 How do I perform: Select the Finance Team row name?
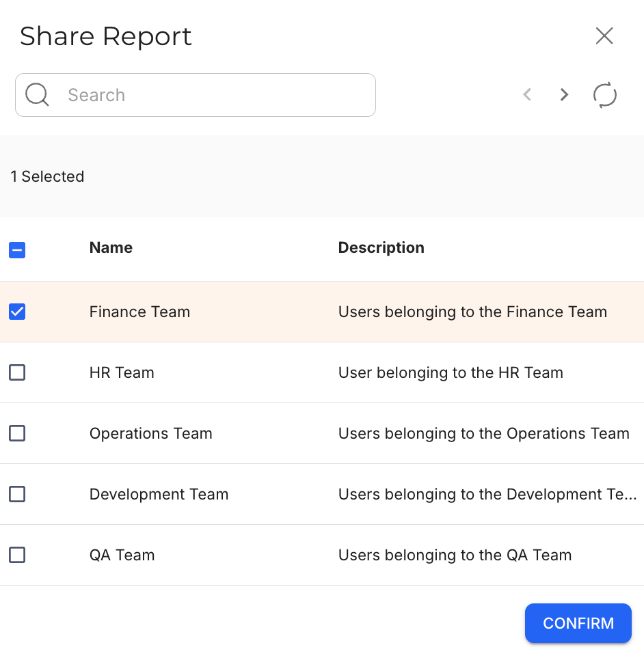pos(139,312)
